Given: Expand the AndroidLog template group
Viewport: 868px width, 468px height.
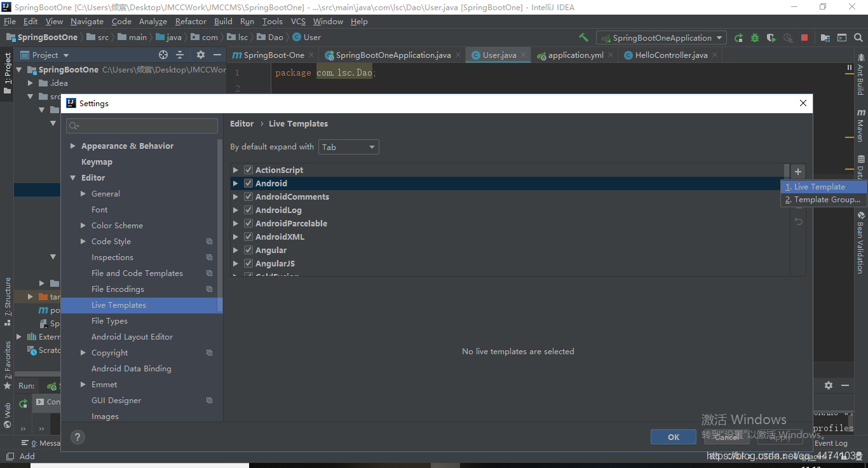Looking at the screenshot, I should coord(236,210).
